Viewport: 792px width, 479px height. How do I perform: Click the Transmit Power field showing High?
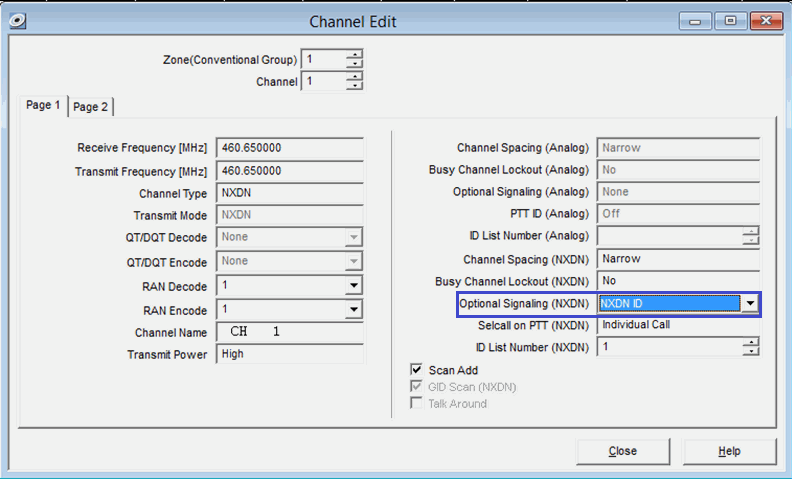click(x=290, y=354)
